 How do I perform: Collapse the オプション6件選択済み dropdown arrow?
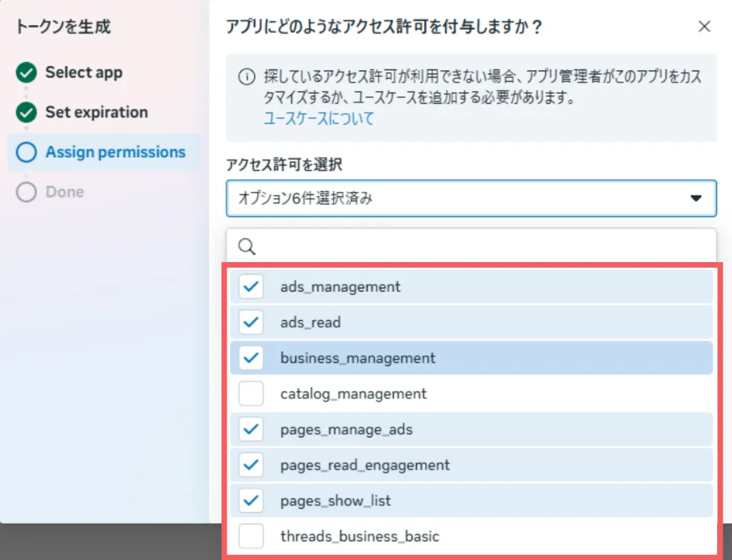[696, 199]
